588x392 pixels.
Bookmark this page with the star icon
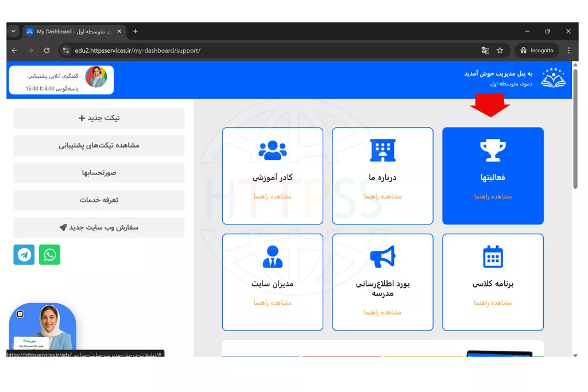(500, 51)
